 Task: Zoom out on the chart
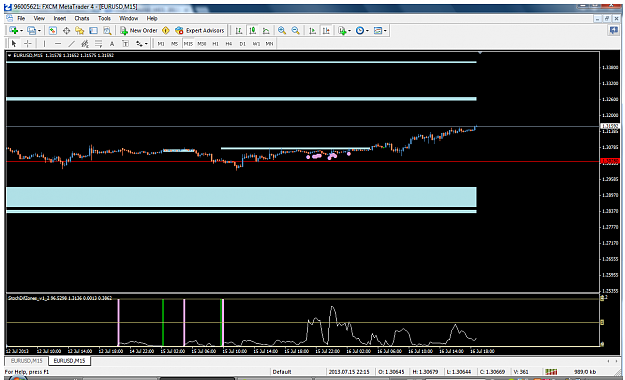point(295,31)
